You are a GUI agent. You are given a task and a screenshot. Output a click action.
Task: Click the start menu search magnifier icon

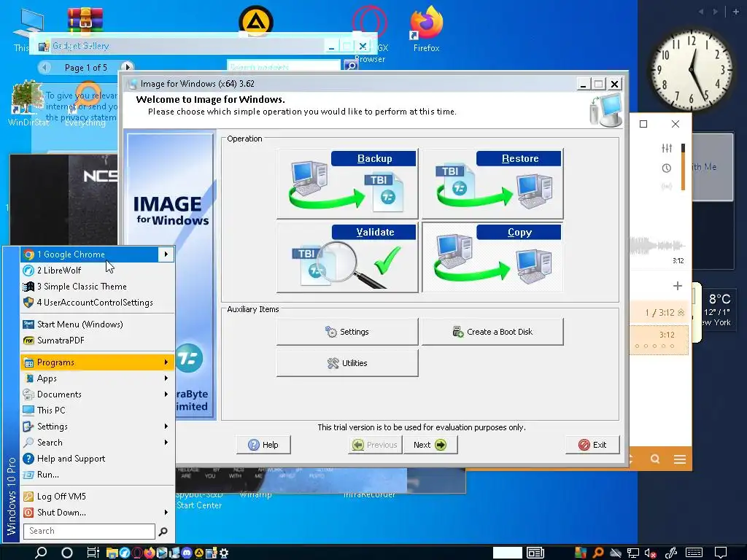[x=163, y=532]
